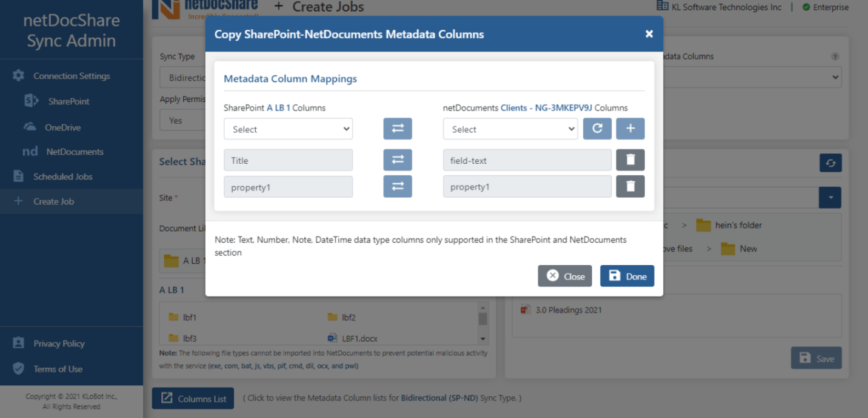This screenshot has height=418, width=868.
Task: Open Scheduled Jobs page
Action: (x=63, y=177)
